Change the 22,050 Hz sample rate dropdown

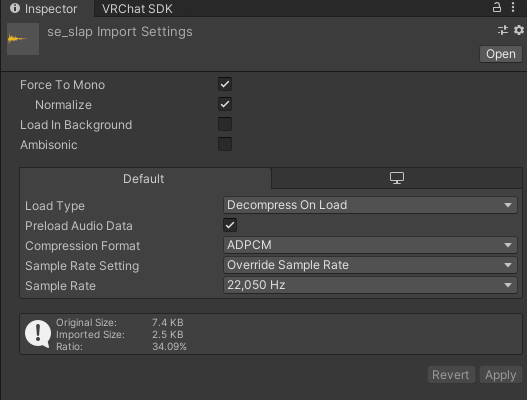(x=370, y=285)
